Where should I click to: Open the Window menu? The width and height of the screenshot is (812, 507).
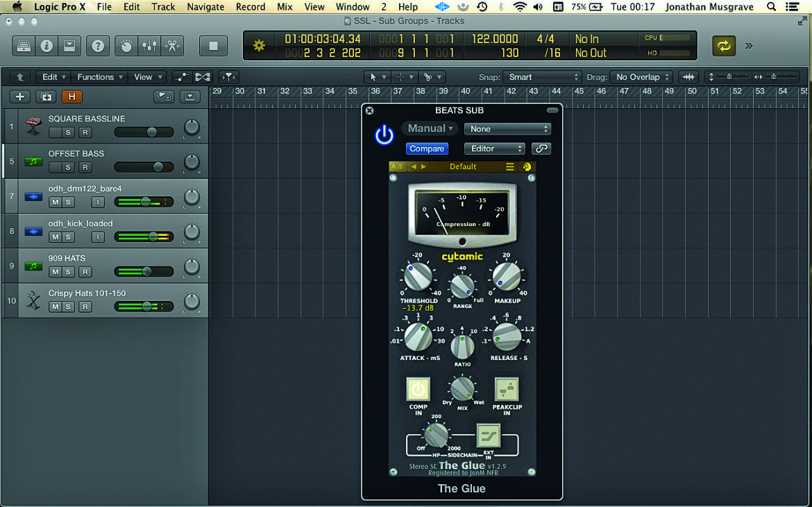pos(353,7)
